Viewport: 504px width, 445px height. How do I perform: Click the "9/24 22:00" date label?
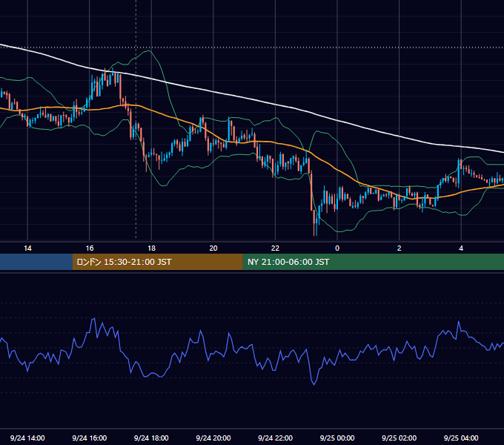click(x=275, y=438)
